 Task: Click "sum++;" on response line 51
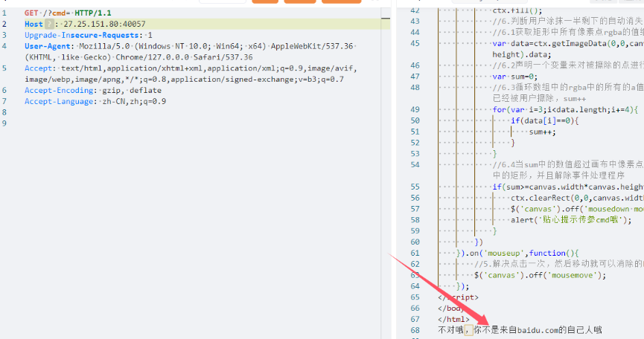(x=543, y=132)
